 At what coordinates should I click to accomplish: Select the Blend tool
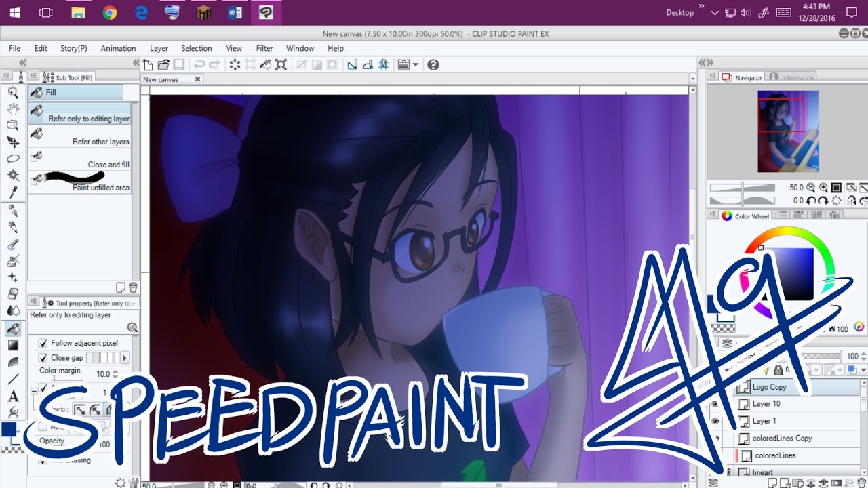13,310
